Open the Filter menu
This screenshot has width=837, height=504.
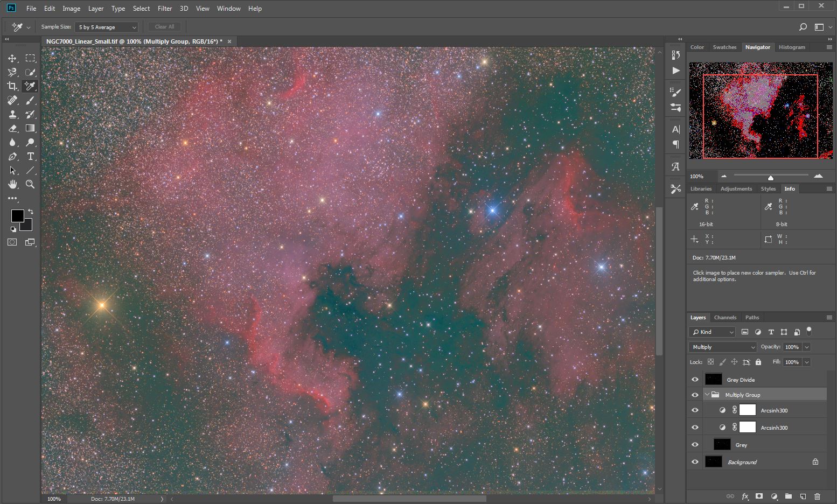tap(165, 9)
